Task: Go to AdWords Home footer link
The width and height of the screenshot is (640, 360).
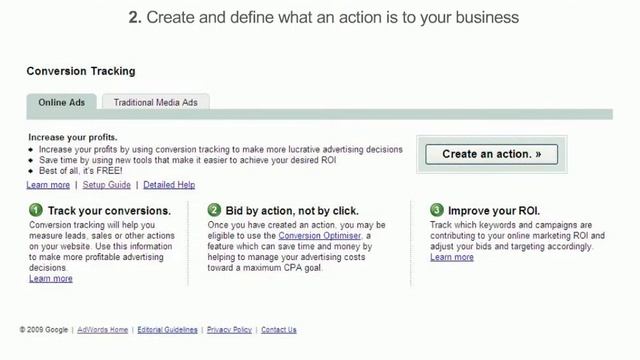Action: coord(102,330)
